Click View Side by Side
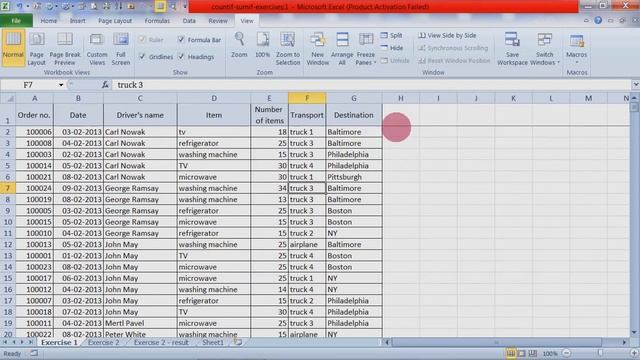640x360 pixels. click(447, 36)
